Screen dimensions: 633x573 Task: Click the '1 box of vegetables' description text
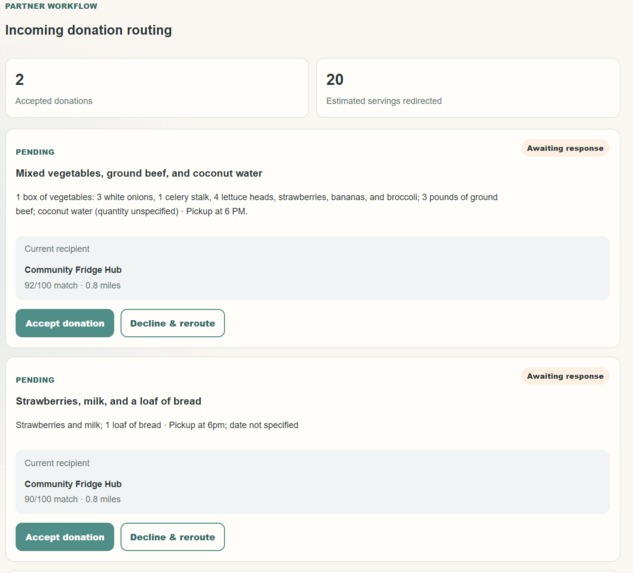(256, 204)
